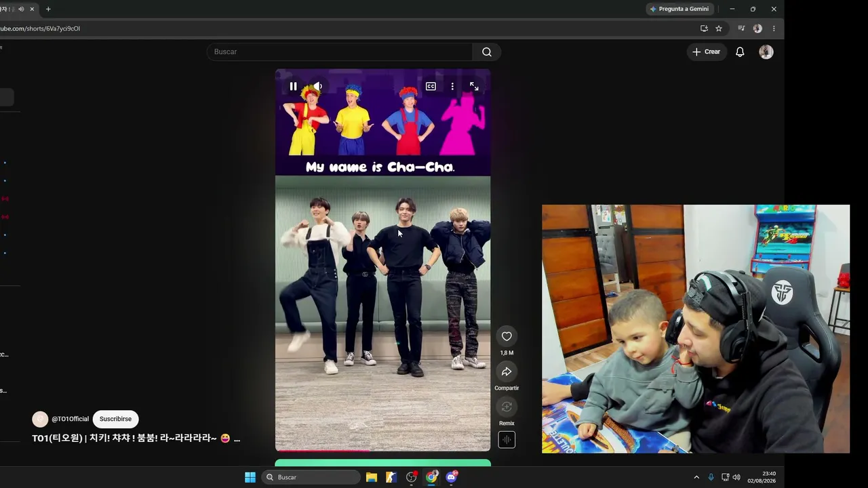Viewport: 868px width, 488px height.
Task: Toggle closed captions on the Short
Action: 431,87
